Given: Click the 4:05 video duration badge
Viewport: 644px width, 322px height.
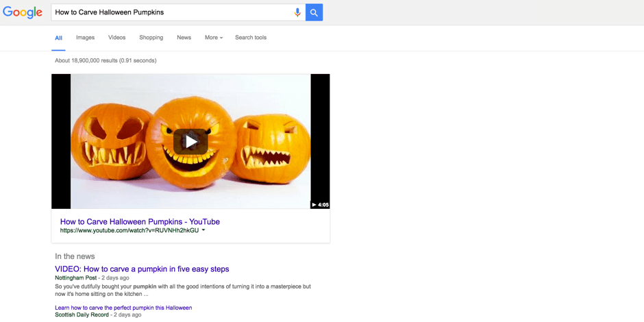Looking at the screenshot, I should click(321, 205).
